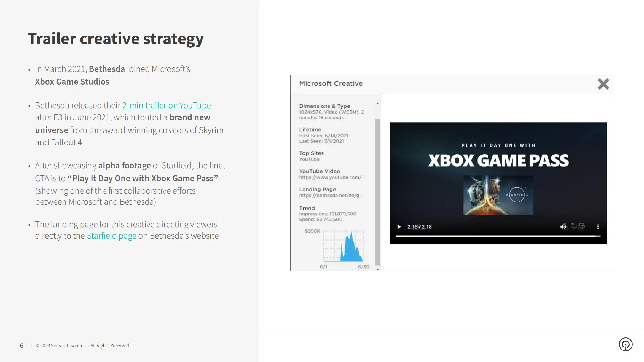The image size is (644, 362).
Task: Click the Sensor Tower logo icon
Action: point(626,344)
